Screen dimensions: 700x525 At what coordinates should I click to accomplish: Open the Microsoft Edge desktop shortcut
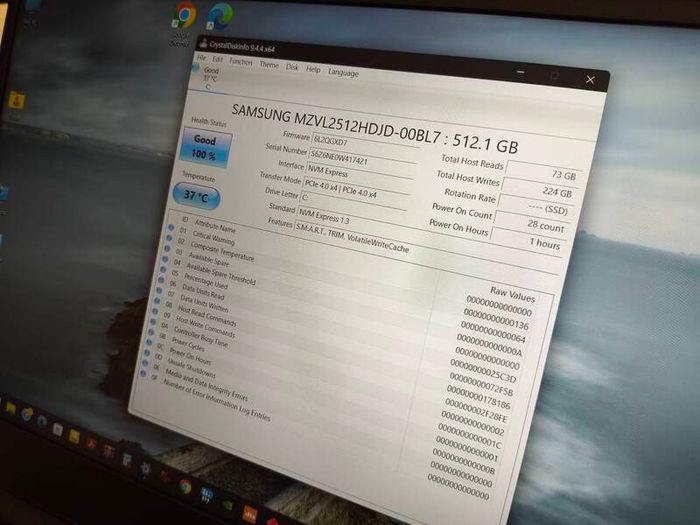click(221, 16)
